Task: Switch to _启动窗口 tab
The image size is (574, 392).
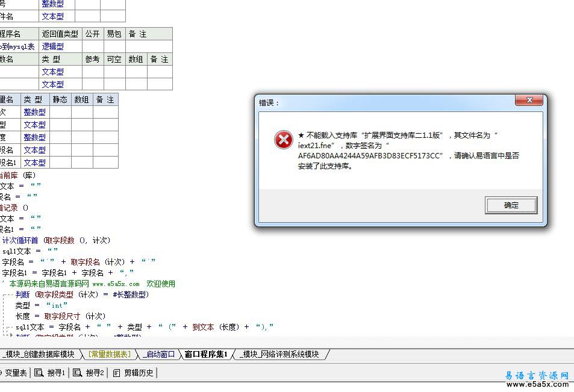Action: pos(158,354)
